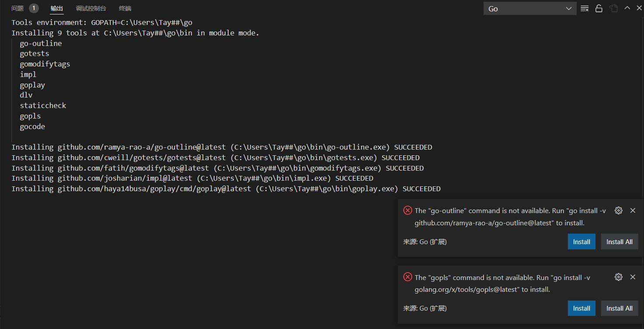
Task: Toggle output scroll lock icon
Action: coord(599,8)
